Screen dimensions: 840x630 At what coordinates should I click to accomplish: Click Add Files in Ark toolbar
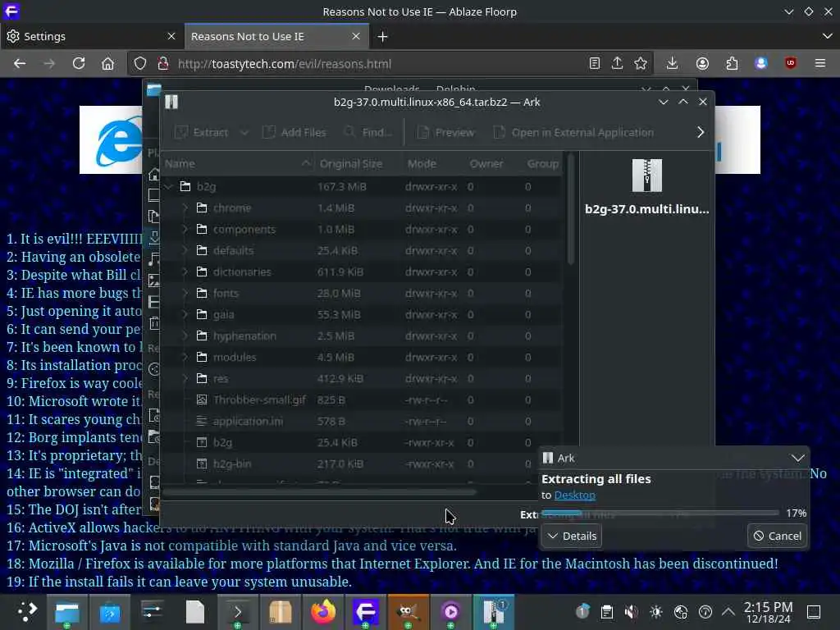pyautogui.click(x=294, y=132)
